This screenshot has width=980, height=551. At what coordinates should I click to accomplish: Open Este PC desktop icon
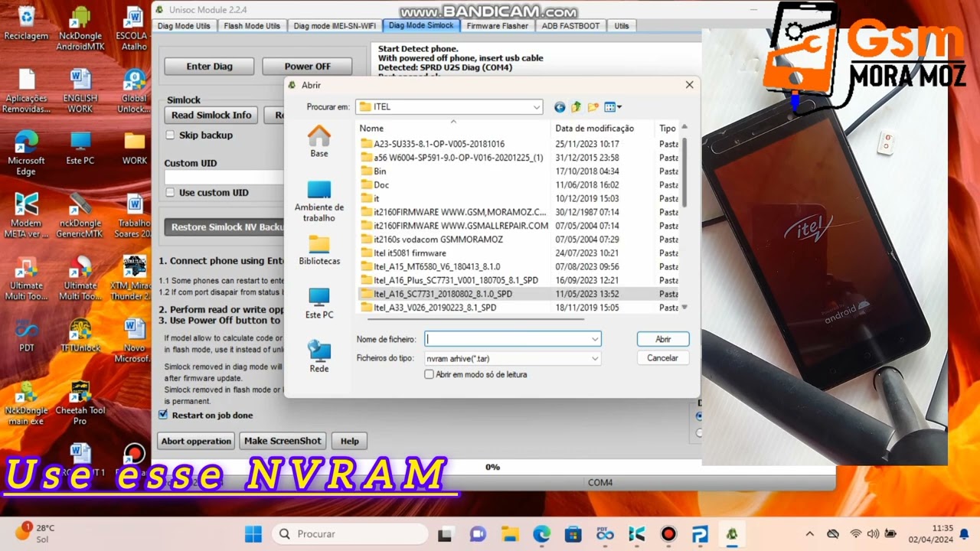(x=80, y=148)
